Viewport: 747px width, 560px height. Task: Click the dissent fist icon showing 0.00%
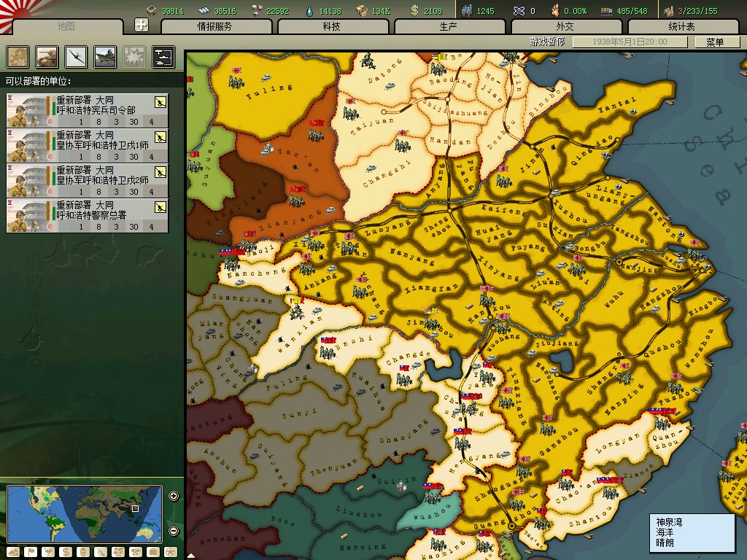(x=555, y=10)
